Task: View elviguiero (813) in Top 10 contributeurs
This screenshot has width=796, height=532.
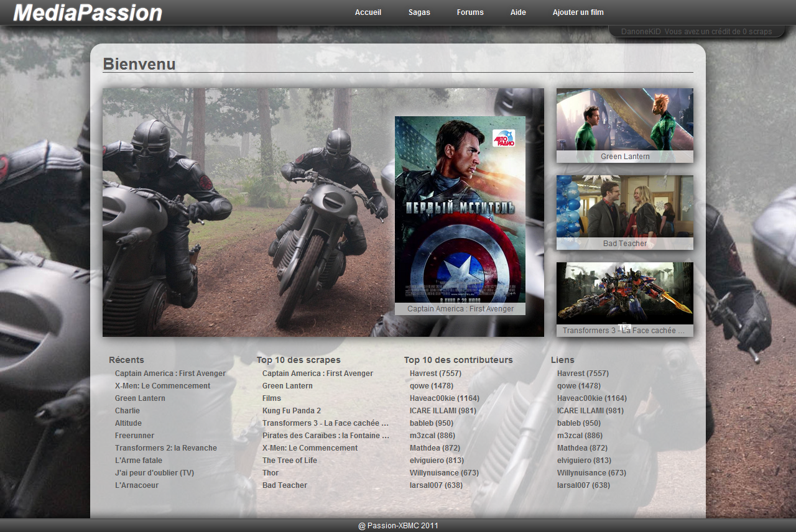Action: [x=437, y=461]
